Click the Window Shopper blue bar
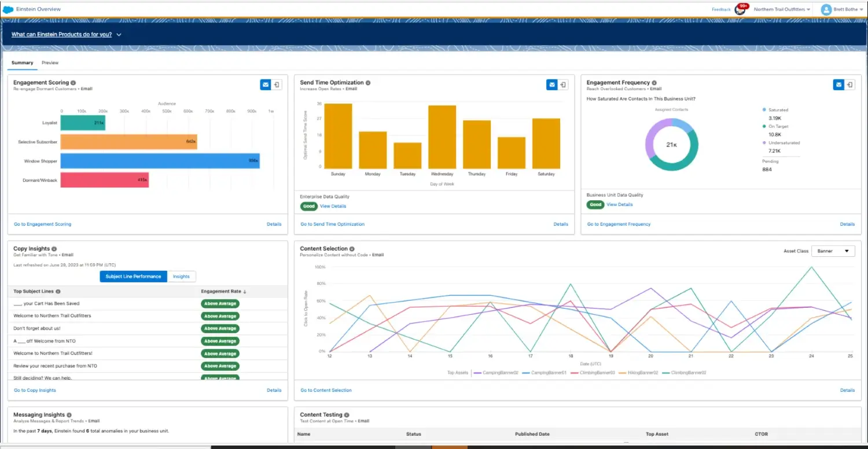 pyautogui.click(x=160, y=161)
